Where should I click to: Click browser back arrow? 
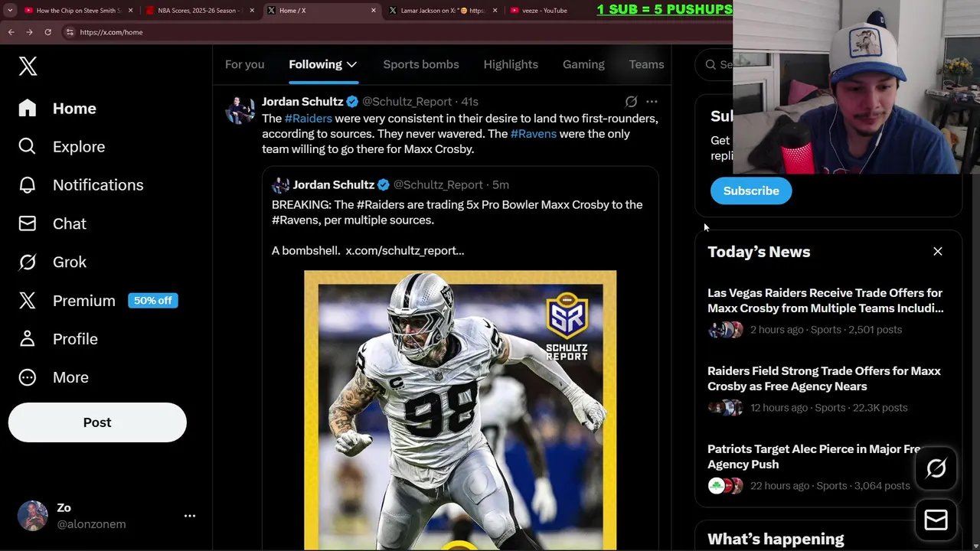(x=11, y=32)
